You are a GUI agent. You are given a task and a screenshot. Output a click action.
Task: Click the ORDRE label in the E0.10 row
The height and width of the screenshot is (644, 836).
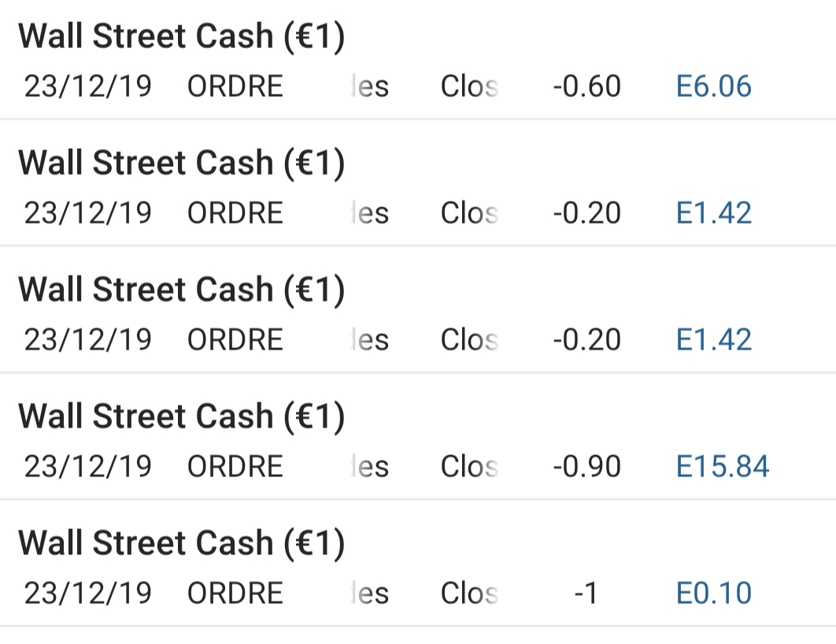click(235, 593)
